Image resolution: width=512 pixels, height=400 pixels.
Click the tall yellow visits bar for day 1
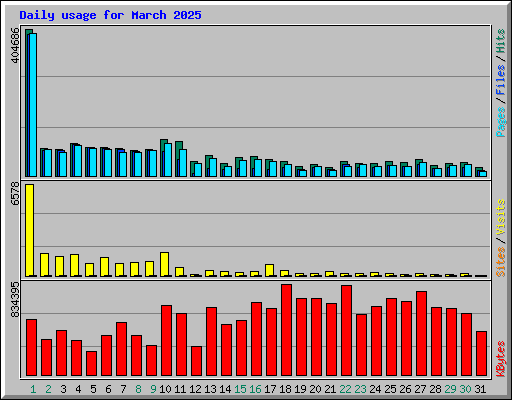(x=29, y=230)
